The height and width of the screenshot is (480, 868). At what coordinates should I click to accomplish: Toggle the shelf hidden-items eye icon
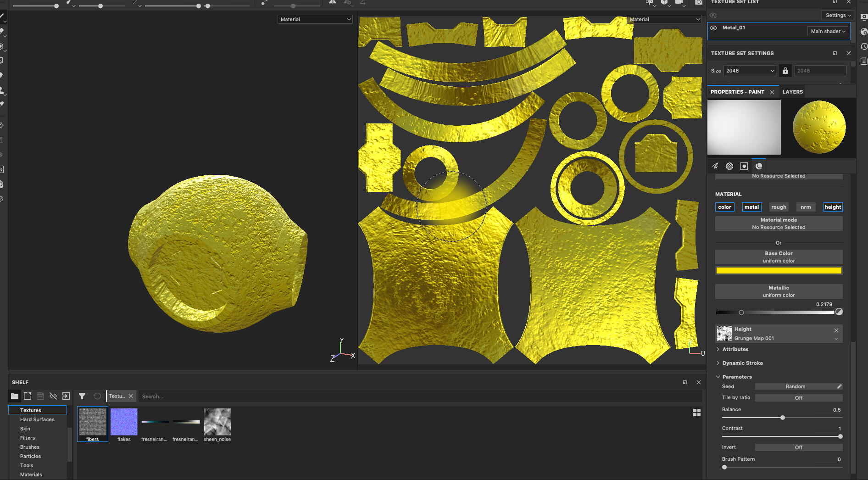click(x=53, y=396)
